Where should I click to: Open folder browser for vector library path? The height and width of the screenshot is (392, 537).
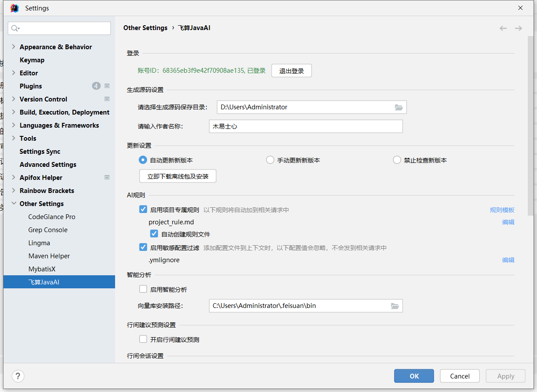click(x=395, y=306)
